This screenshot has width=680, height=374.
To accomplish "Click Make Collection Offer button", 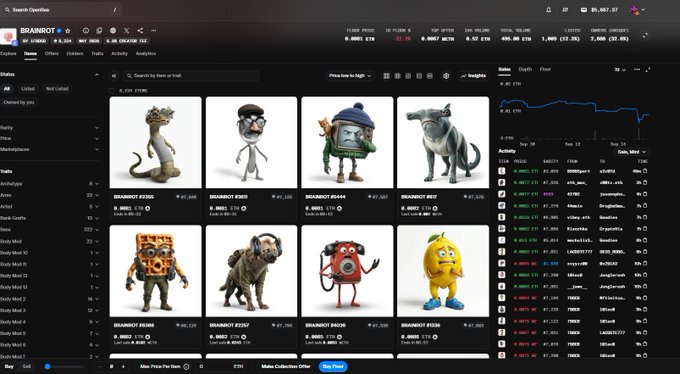I will (x=286, y=367).
